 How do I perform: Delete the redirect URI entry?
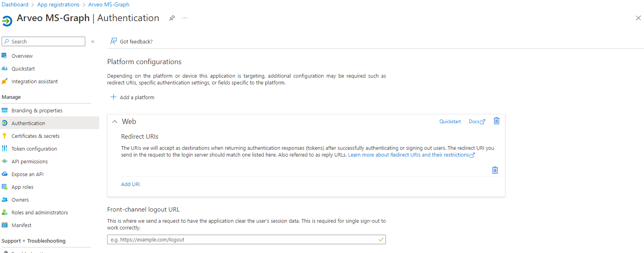click(x=495, y=170)
